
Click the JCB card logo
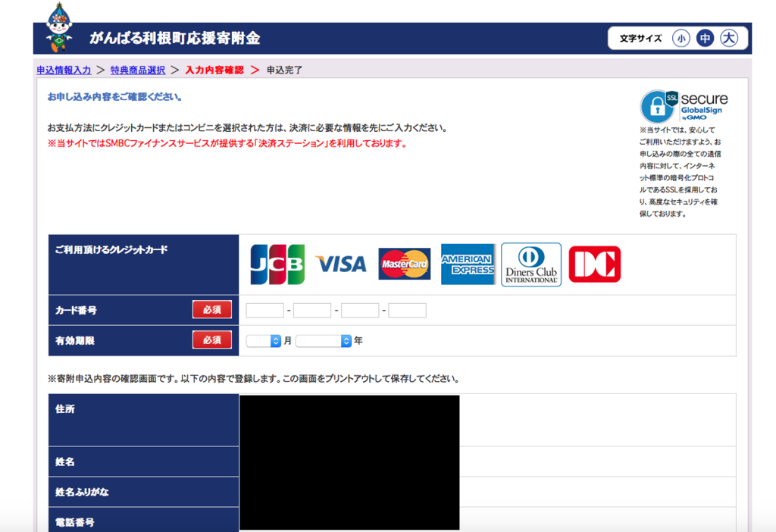click(x=277, y=264)
